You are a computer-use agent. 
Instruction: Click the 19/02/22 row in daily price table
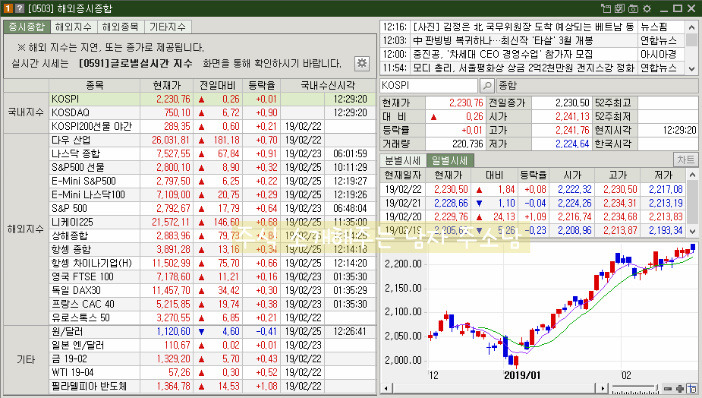coord(533,189)
